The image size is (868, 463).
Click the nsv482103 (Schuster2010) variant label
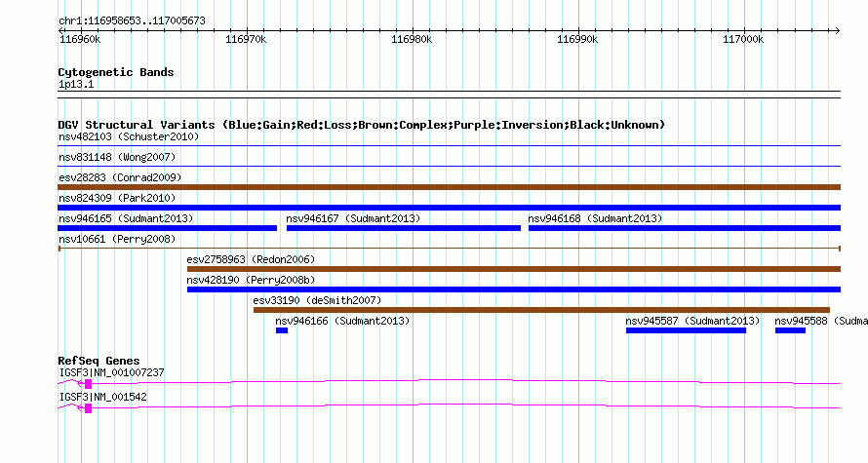pos(129,136)
